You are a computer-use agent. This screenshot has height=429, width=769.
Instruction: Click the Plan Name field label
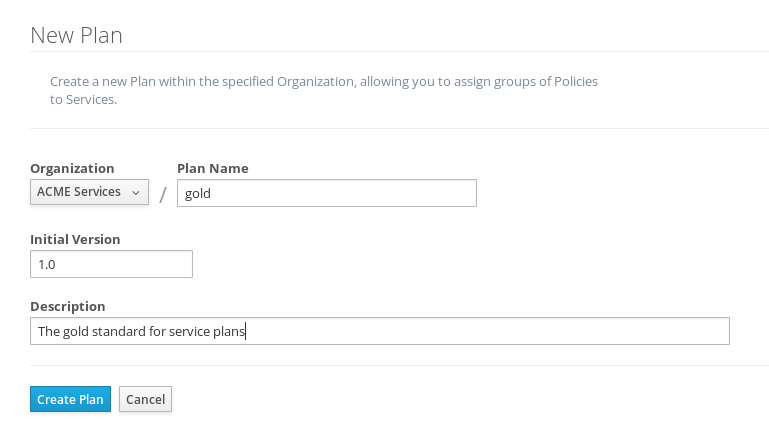click(213, 169)
